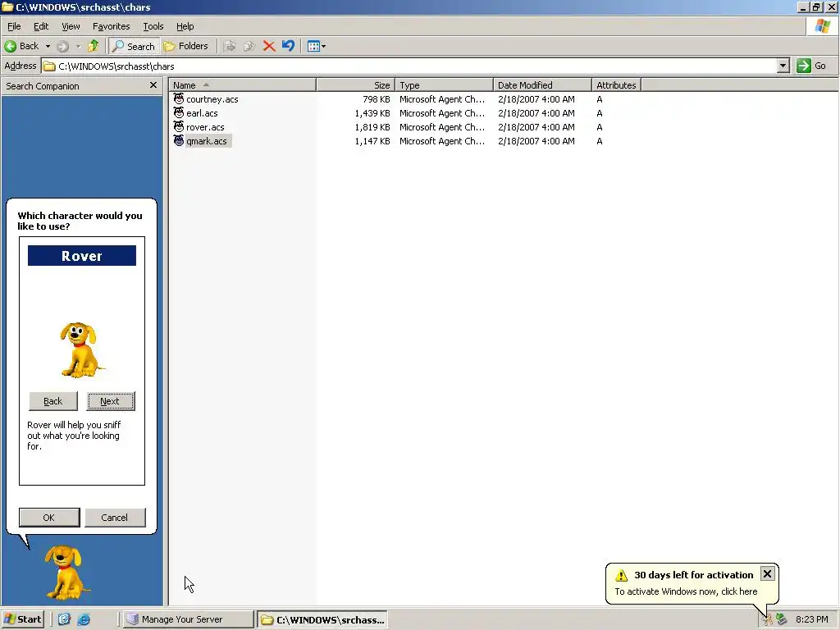840x630 pixels.
Task: Open the Help menu
Action: point(185,26)
